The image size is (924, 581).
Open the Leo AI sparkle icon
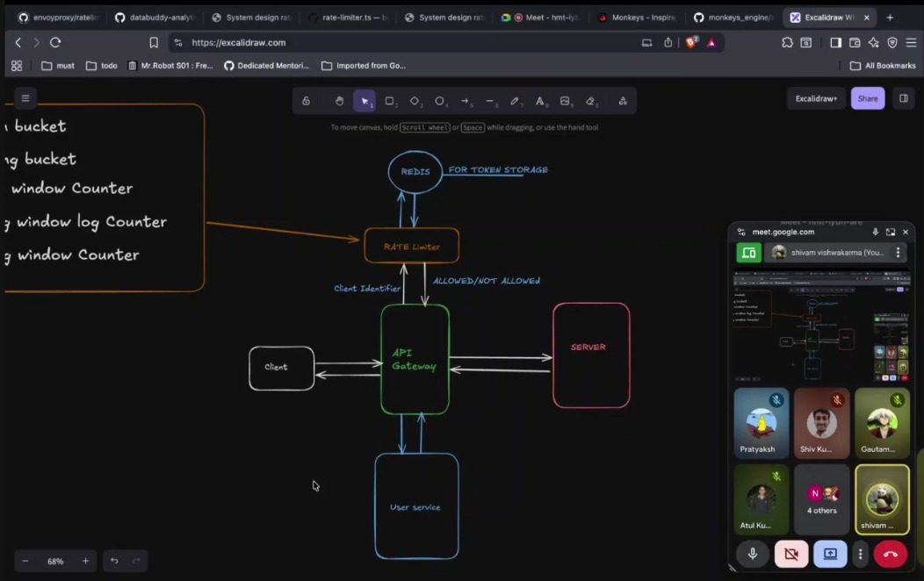pyautogui.click(x=873, y=42)
